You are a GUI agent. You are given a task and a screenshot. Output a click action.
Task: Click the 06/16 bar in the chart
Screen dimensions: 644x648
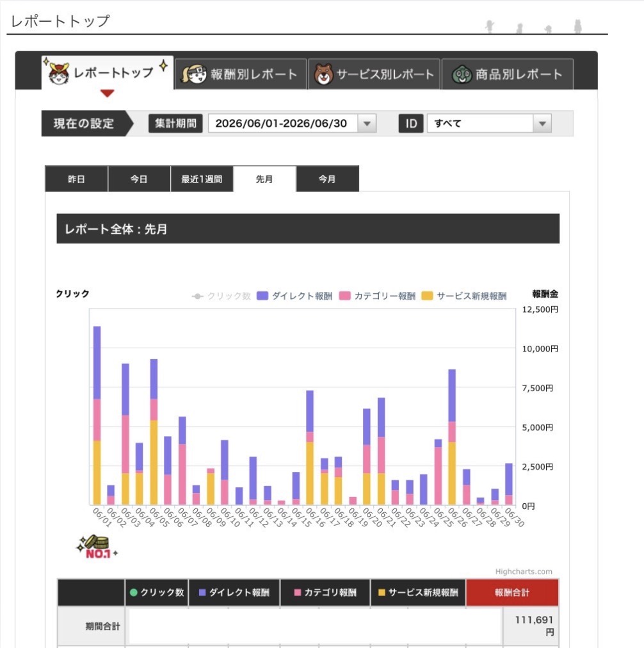310,448
